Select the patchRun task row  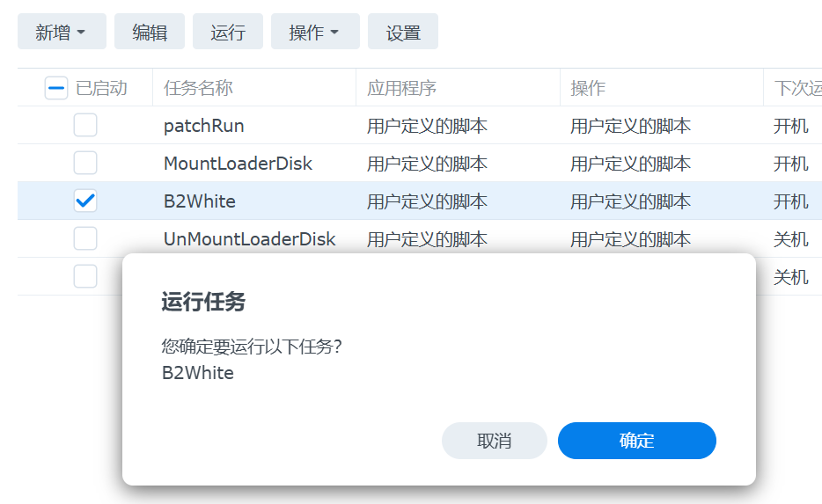(420, 125)
